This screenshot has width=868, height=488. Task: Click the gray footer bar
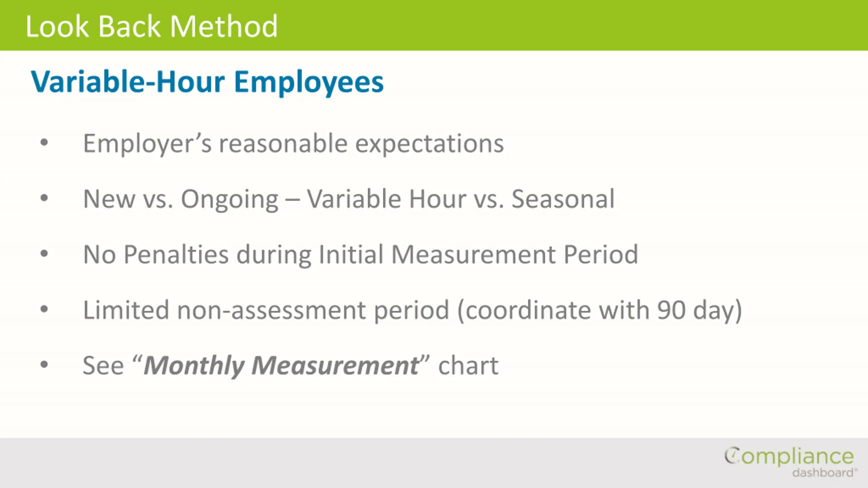tap(434, 463)
